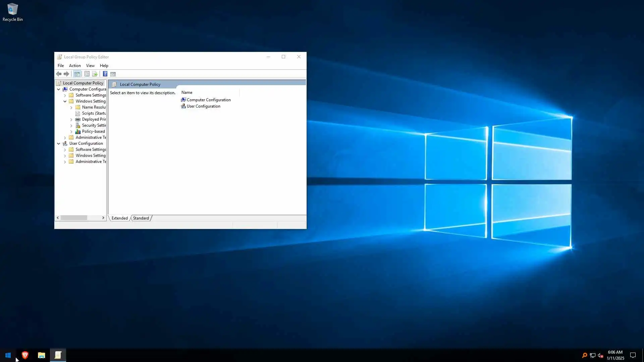The height and width of the screenshot is (362, 644).
Task: Select Scripts (Startup/Shutdown) tree item
Action: [94, 113]
